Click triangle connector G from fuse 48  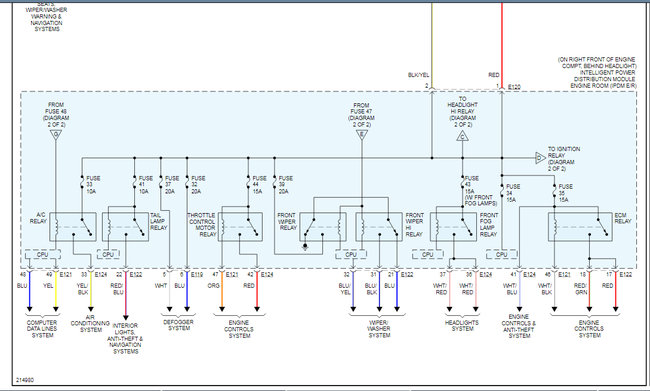[56, 134]
